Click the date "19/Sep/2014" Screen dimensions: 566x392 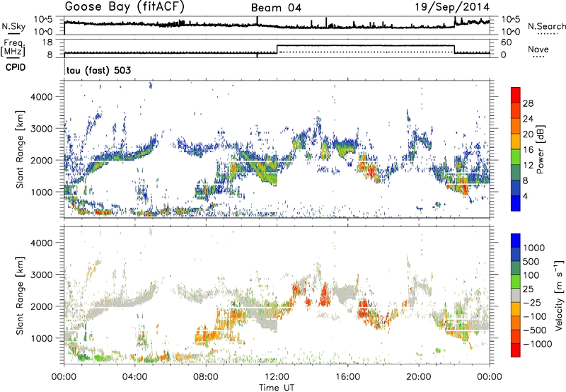[452, 7]
